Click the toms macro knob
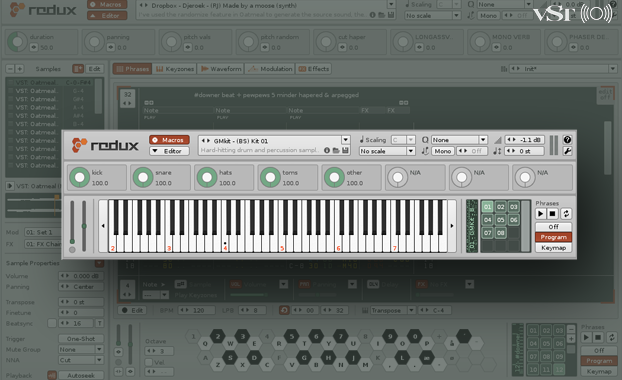Screen dimensions: 622x380 [x=270, y=177]
